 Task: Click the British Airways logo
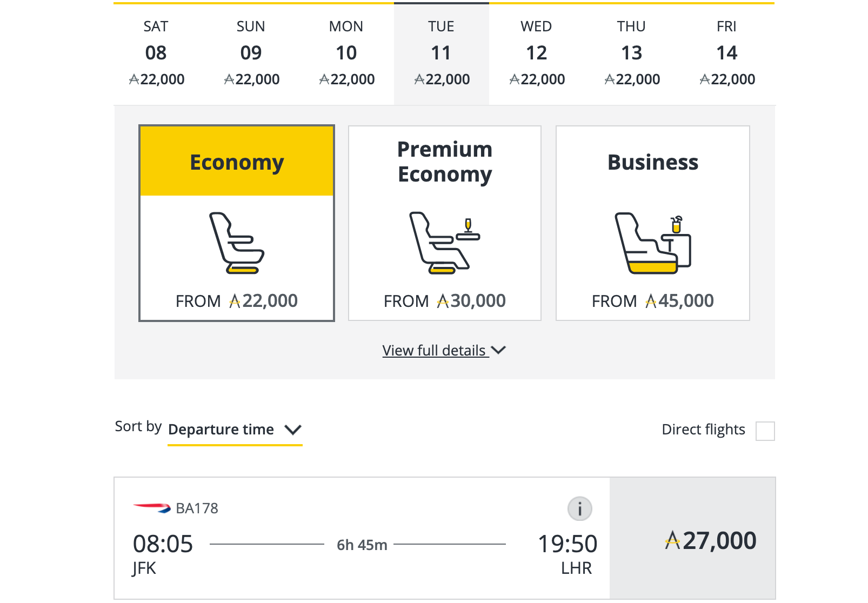pos(152,508)
